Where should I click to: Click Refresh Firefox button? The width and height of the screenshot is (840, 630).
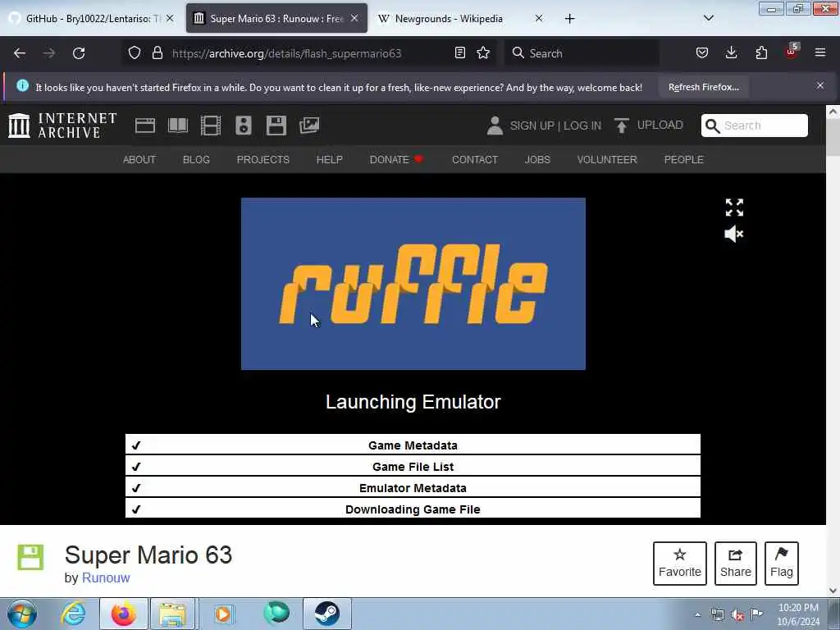703,87
